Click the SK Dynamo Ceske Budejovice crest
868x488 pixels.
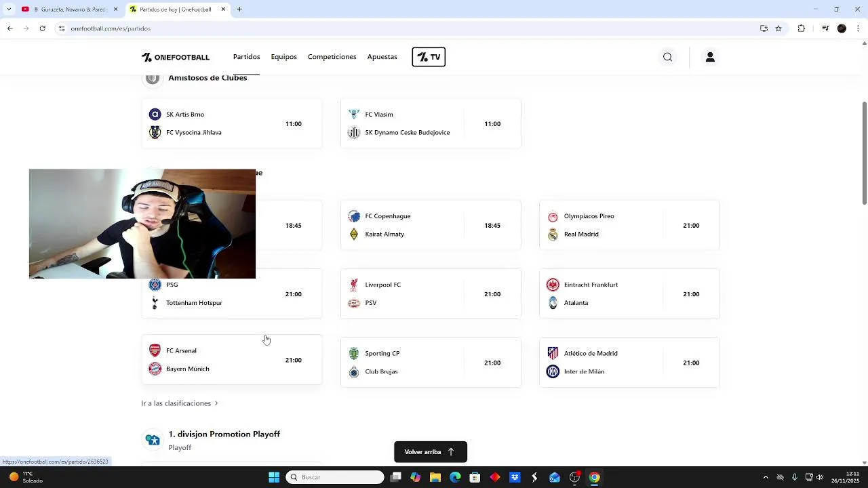[x=354, y=132]
